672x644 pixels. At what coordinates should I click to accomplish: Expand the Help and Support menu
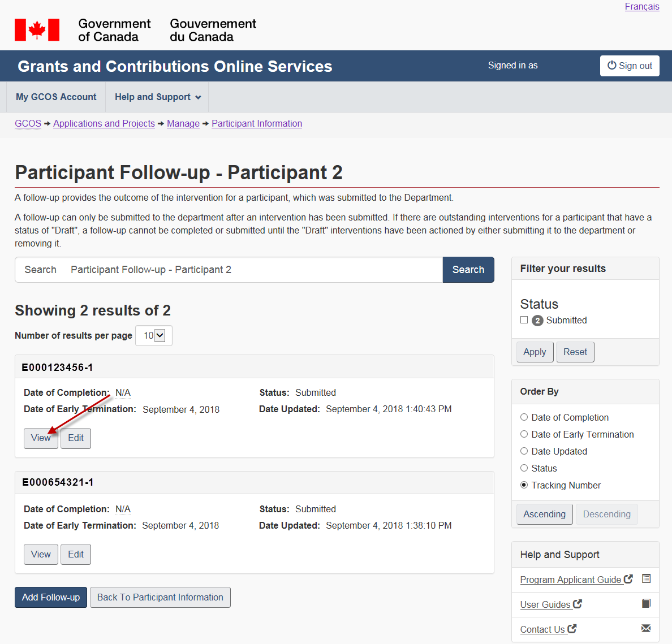(x=157, y=97)
